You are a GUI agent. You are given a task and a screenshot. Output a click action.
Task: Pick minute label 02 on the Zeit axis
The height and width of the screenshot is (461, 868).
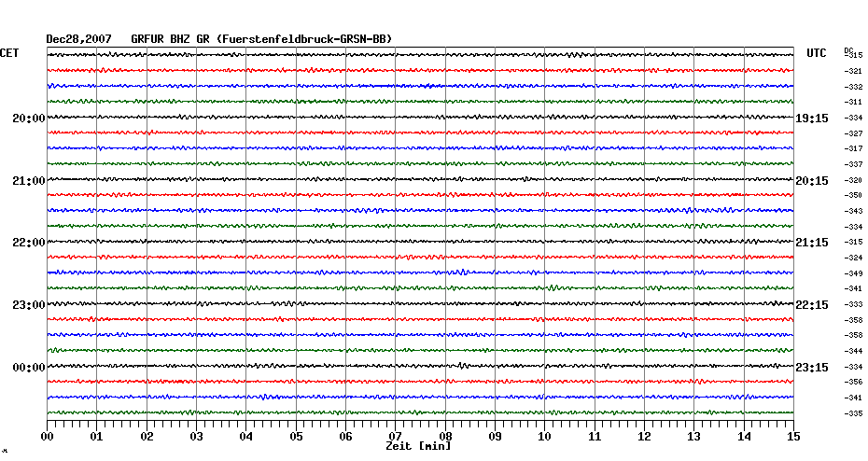point(147,437)
